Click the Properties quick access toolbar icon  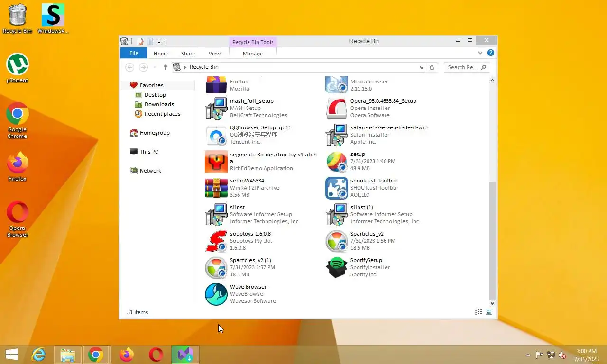click(140, 42)
